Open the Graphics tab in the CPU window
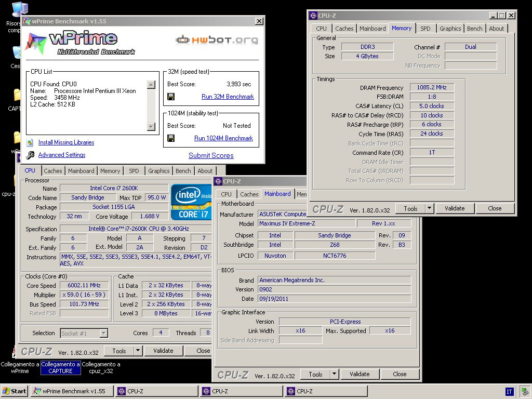Viewport: 532px width, 399px height. pos(158,170)
